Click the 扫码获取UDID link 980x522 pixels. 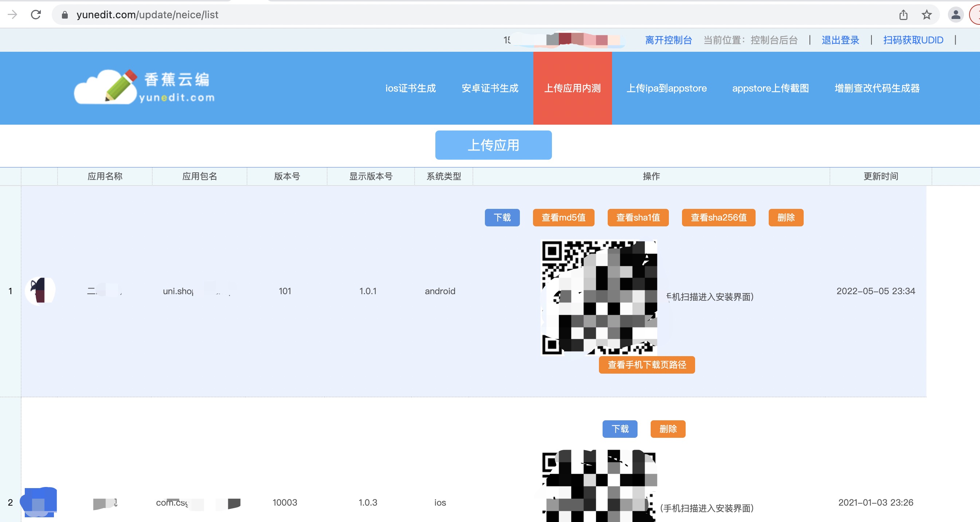click(x=913, y=40)
